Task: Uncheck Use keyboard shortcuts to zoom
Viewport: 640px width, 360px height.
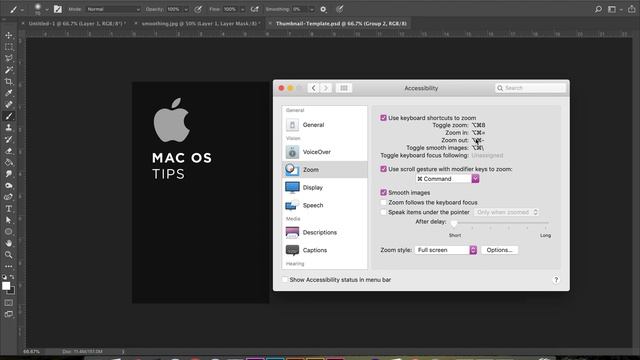Action: (x=383, y=118)
